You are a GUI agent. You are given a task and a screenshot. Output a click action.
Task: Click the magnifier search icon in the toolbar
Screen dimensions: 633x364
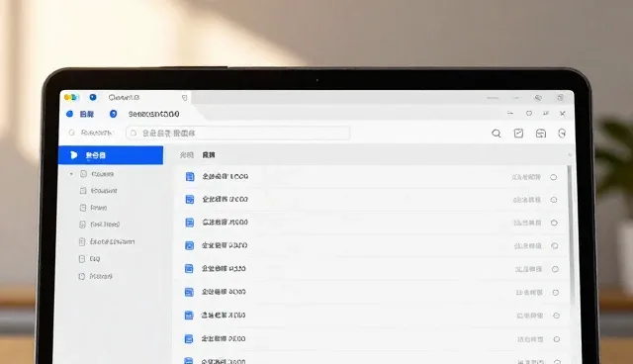[497, 134]
